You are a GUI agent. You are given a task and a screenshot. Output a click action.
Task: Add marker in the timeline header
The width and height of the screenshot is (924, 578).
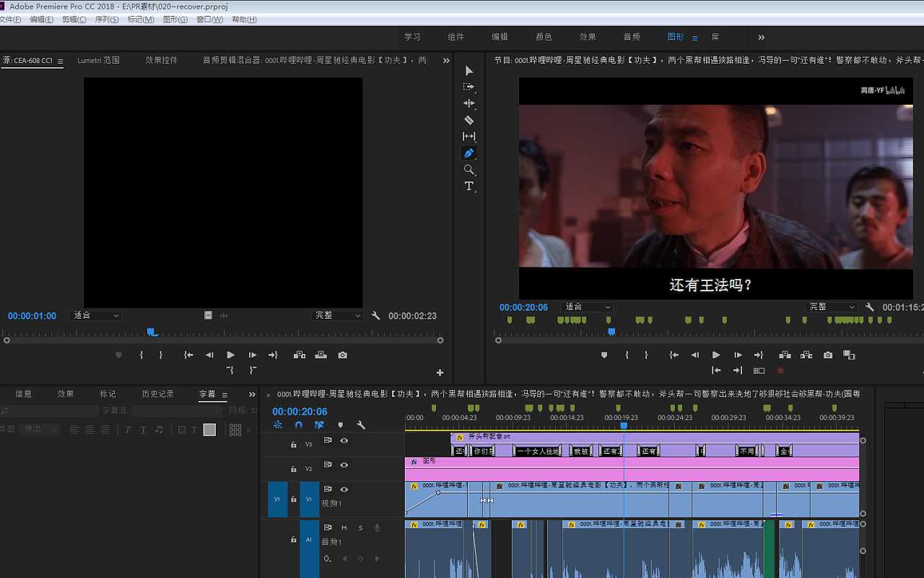click(340, 425)
